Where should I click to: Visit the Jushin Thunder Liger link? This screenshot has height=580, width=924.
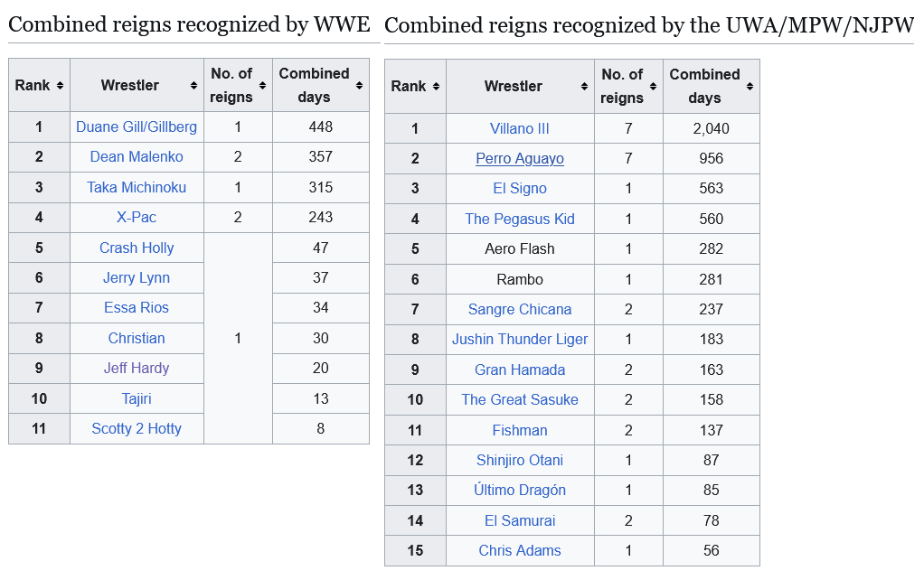point(520,339)
